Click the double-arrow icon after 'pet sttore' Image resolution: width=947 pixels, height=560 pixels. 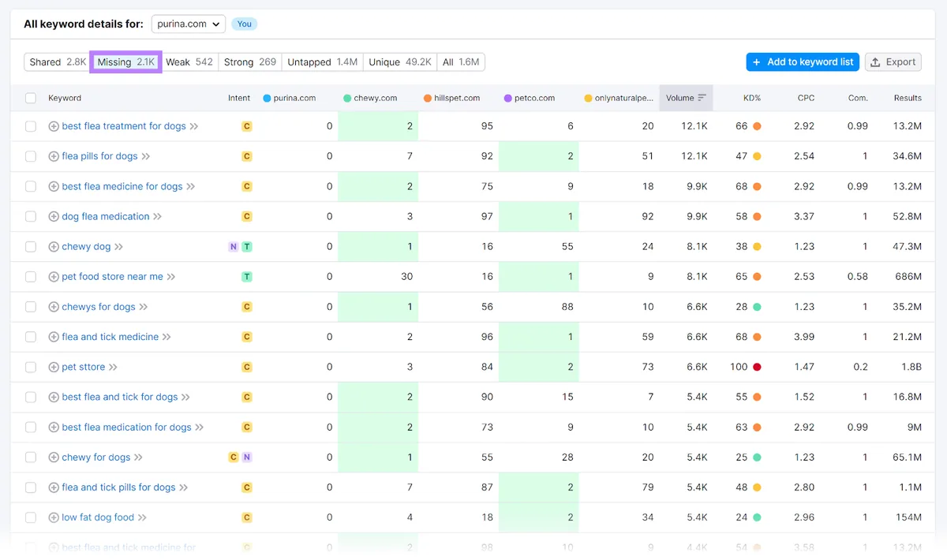(x=113, y=368)
